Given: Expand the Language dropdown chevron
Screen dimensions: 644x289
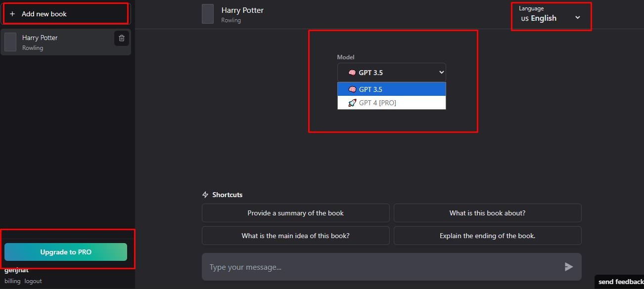Looking at the screenshot, I should pyautogui.click(x=577, y=18).
